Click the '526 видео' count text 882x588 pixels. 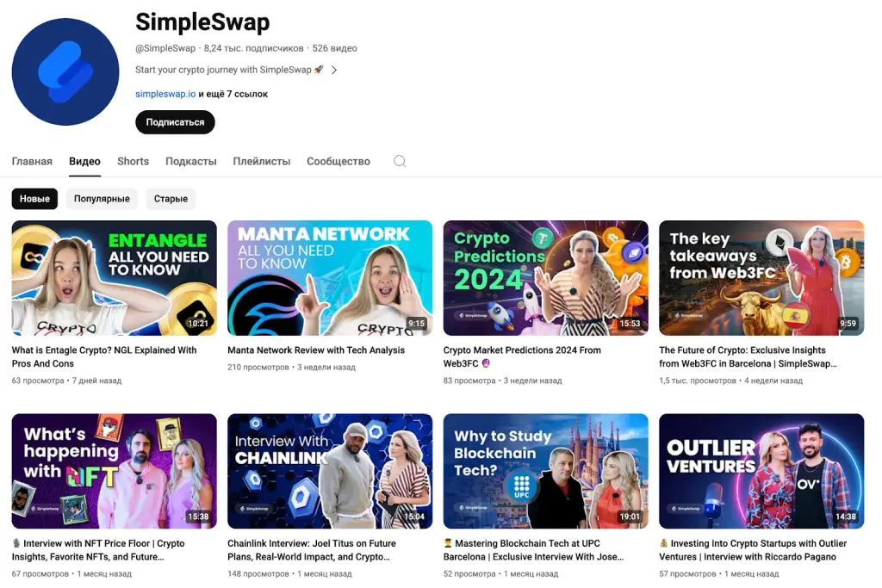[x=335, y=48]
